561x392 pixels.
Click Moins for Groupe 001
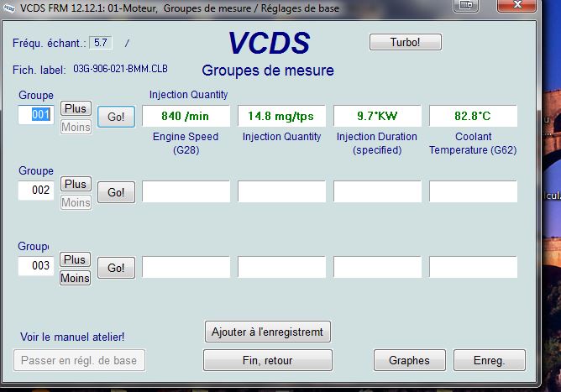point(76,127)
